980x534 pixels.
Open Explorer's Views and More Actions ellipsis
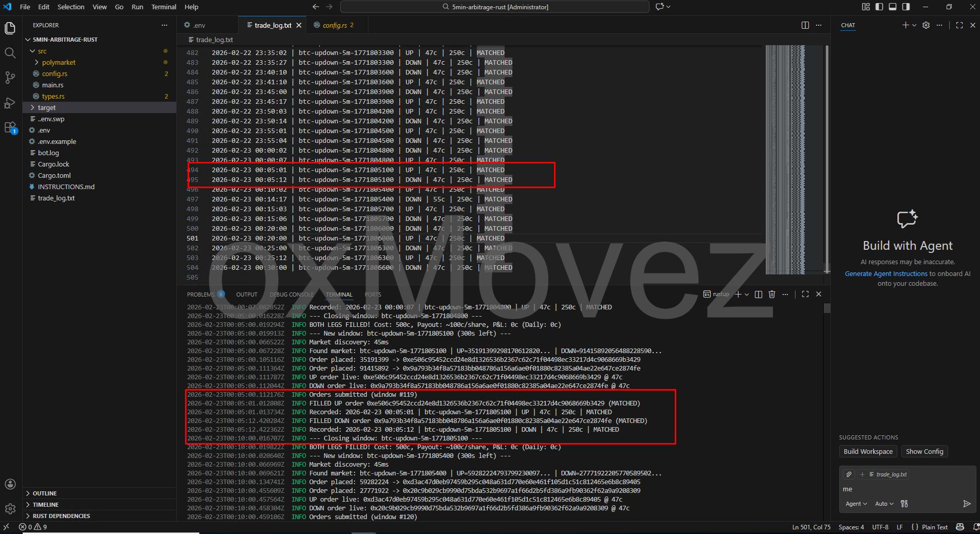click(x=164, y=25)
